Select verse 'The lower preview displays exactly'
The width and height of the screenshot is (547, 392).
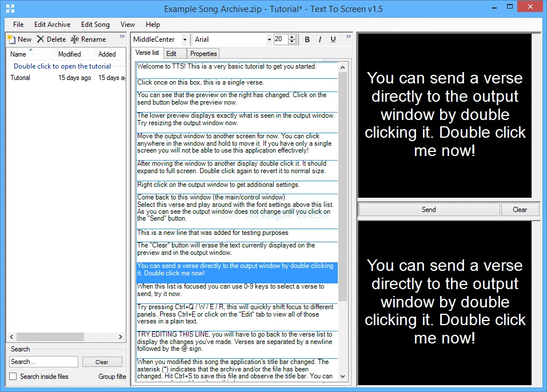tap(237, 122)
